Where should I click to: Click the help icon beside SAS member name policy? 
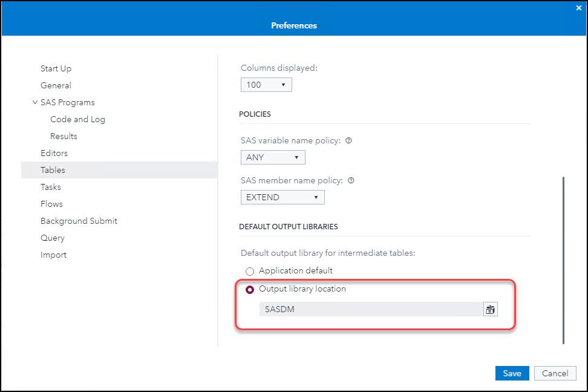(x=351, y=180)
